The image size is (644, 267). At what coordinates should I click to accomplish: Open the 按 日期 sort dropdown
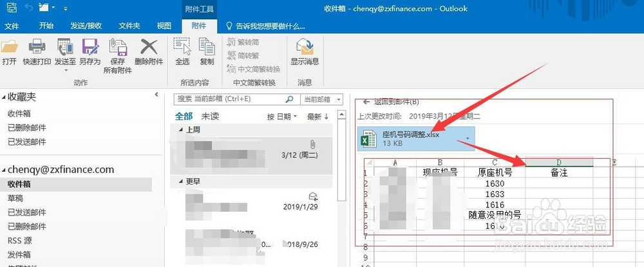click(x=282, y=117)
